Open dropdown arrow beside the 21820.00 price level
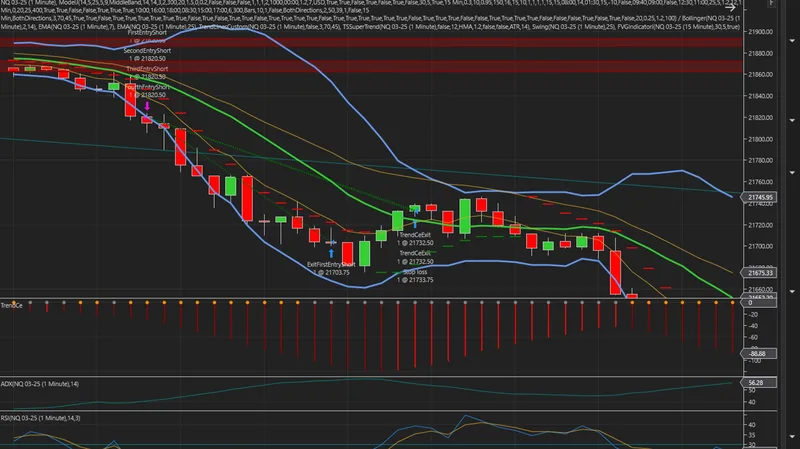This screenshot has width=800, height=449. (792, 120)
